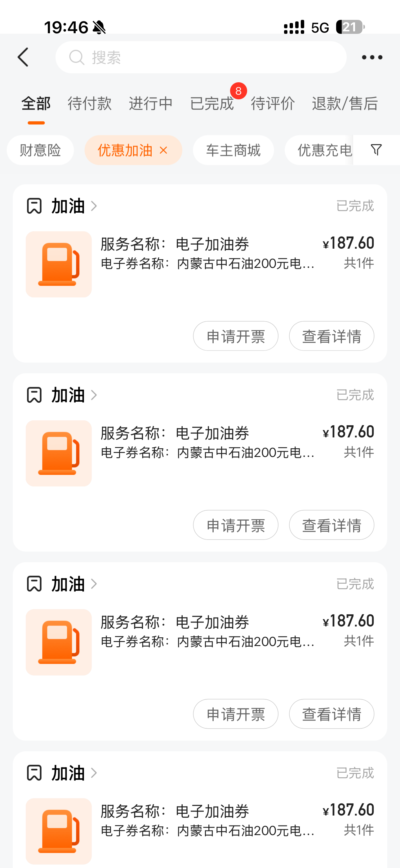Image resolution: width=400 pixels, height=868 pixels.
Task: Tap the back arrow icon
Action: pos(23,57)
